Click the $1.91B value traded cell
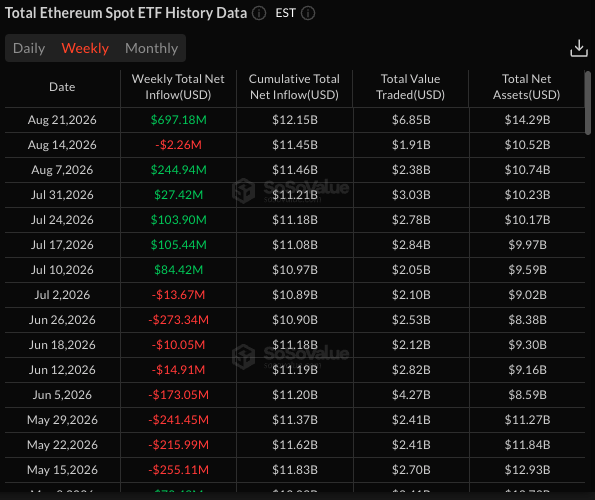 pos(411,145)
